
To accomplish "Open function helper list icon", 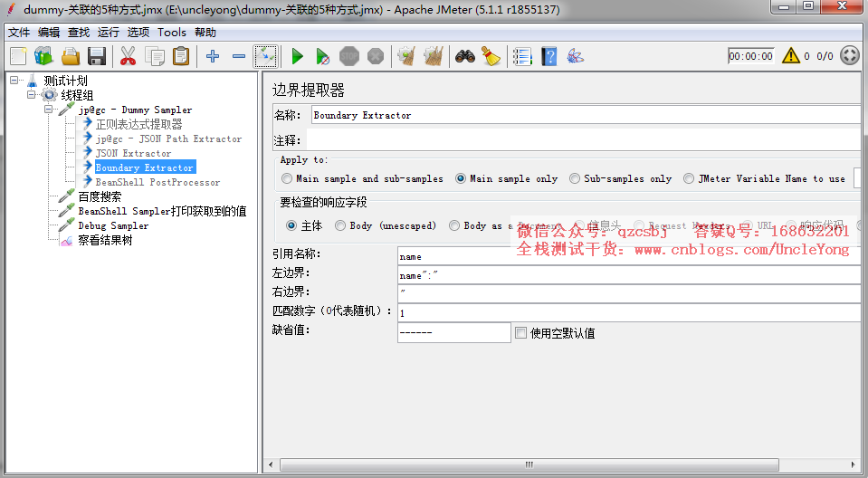I will 522,56.
